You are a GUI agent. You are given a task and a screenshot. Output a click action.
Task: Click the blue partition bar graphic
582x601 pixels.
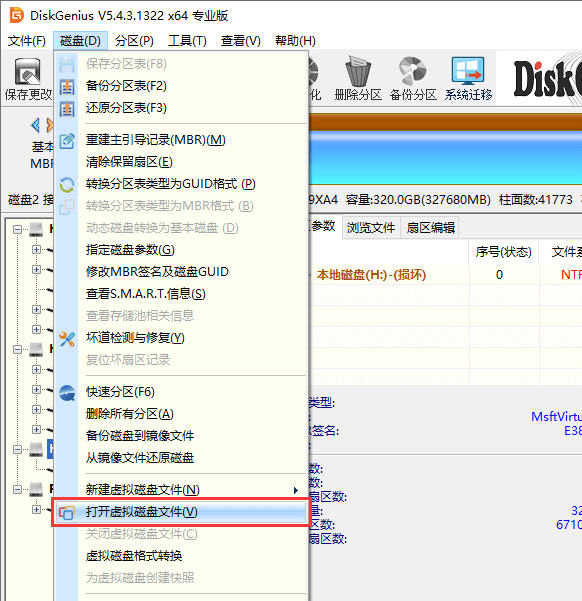point(446,158)
